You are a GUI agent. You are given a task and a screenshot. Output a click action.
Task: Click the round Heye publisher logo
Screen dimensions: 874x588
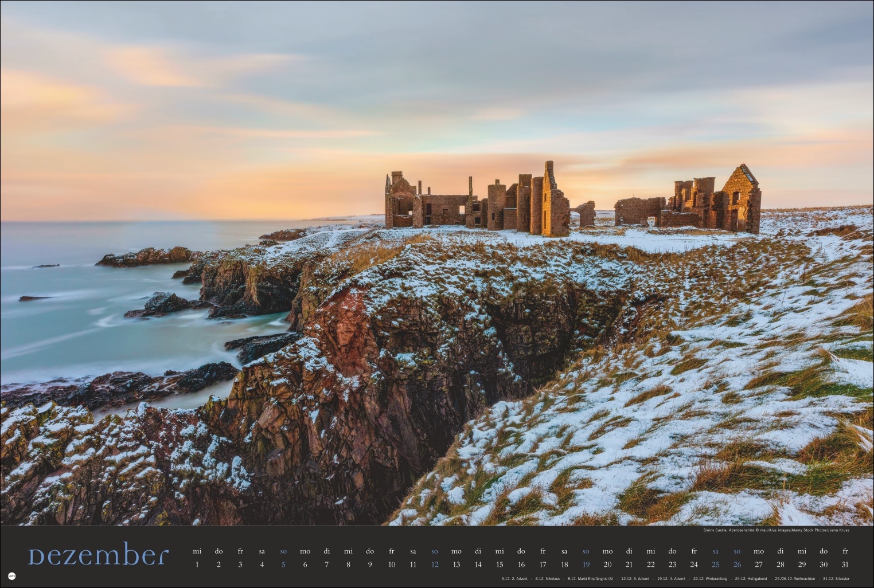12,576
